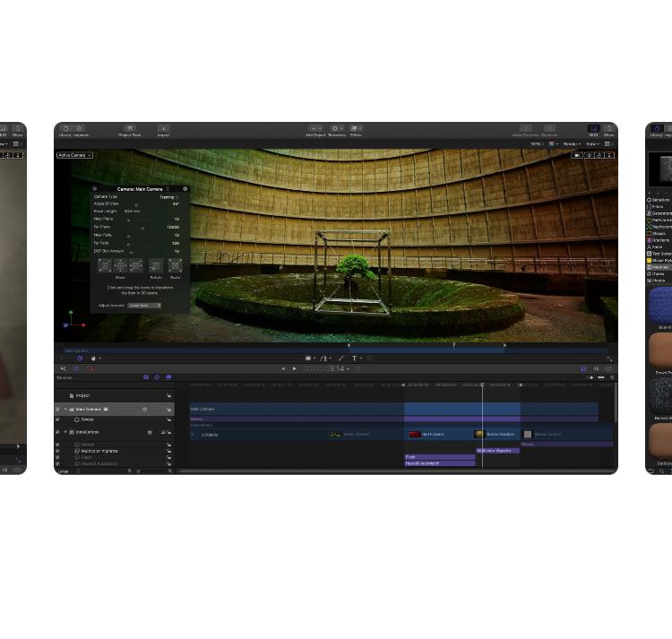Viewport: 672px width, 639px height.
Task: Select the Rectangle shape tool
Action: point(308,358)
